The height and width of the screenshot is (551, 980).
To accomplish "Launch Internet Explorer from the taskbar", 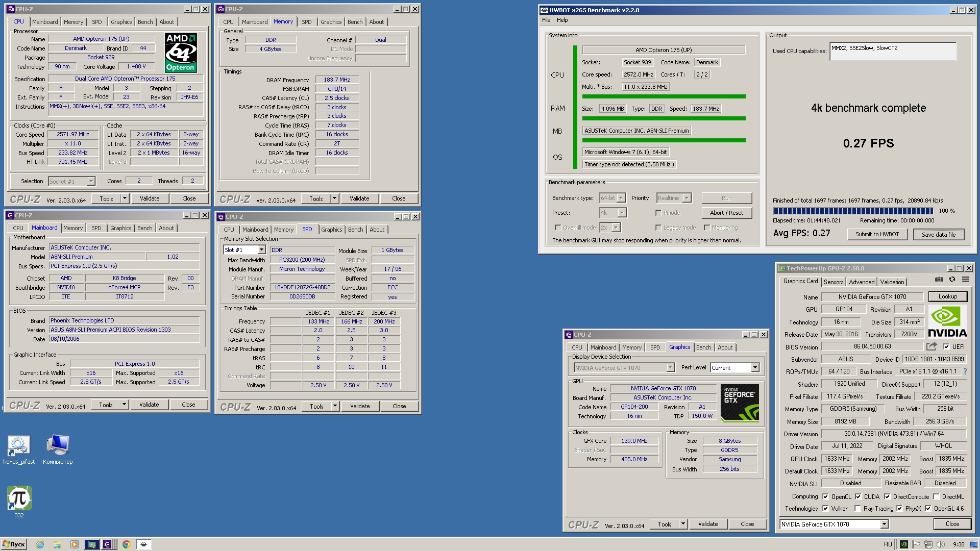I will [40, 544].
